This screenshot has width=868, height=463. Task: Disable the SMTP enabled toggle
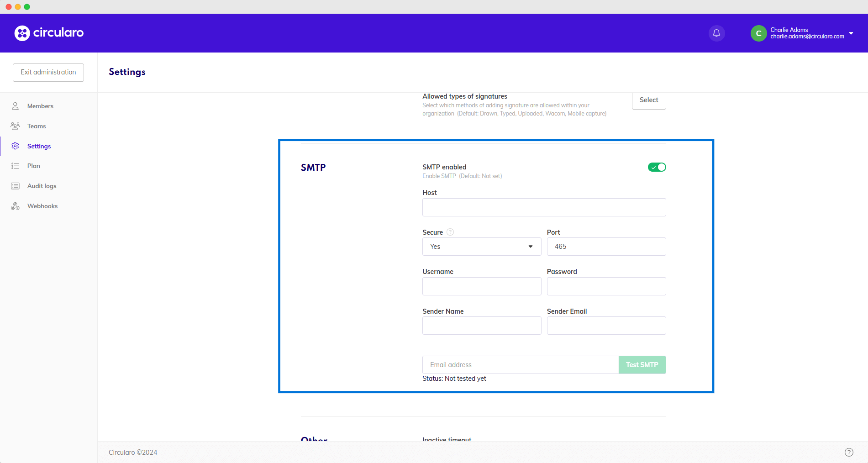[x=657, y=167]
